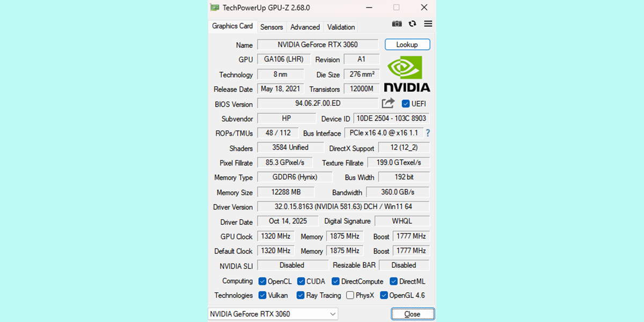This screenshot has height=322, width=644.
Task: Click the question mark next to Bus Interface
Action: pyautogui.click(x=427, y=133)
